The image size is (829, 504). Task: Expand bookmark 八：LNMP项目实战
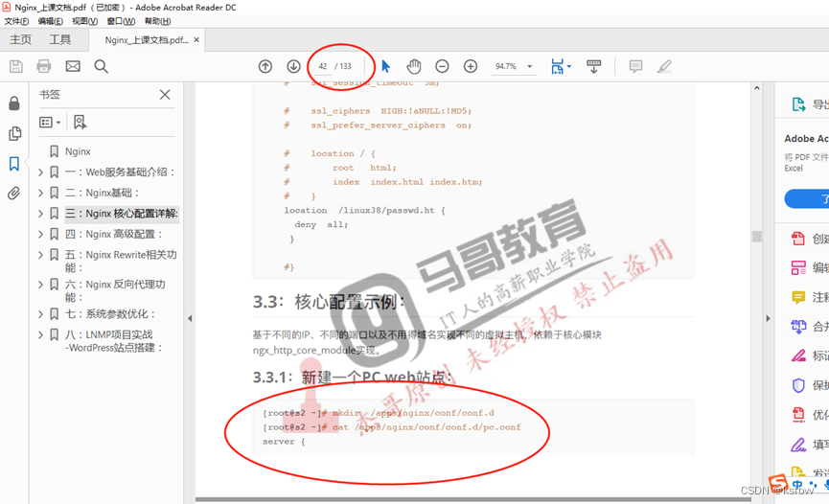coord(40,334)
